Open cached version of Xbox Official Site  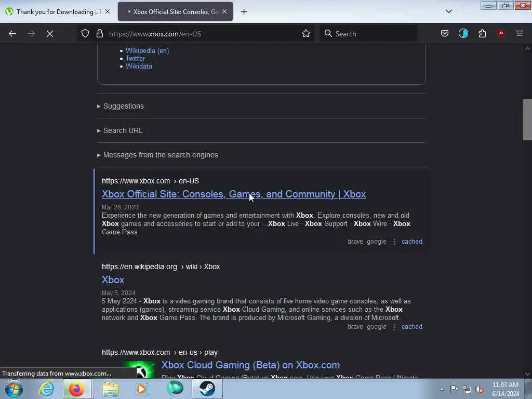tap(412, 241)
